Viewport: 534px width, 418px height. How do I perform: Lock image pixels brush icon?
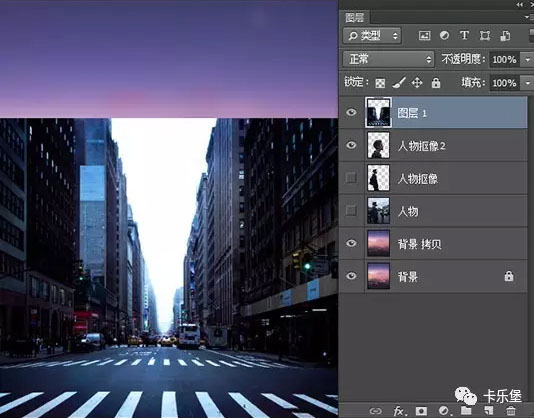(398, 82)
